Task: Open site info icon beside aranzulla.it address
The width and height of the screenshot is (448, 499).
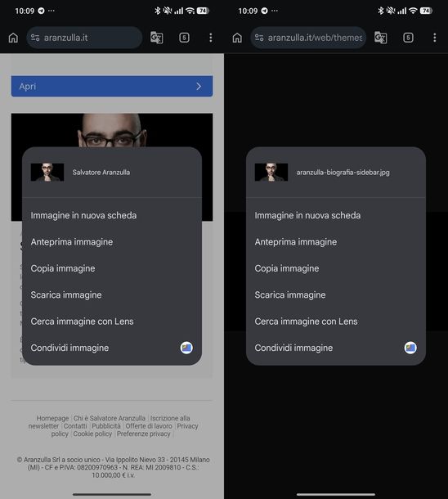Action: (35, 38)
